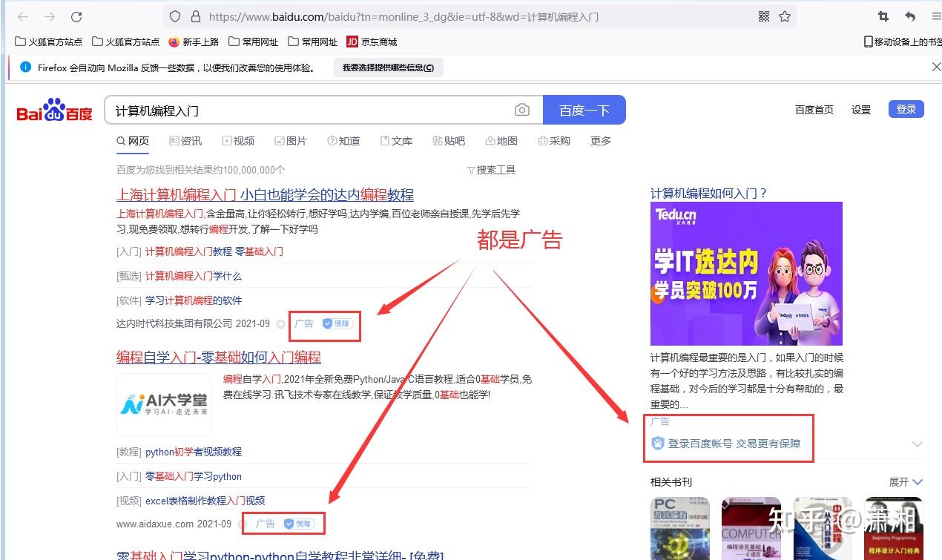Click the 保障 badge under 达内时代科技
Image resolution: width=942 pixels, height=560 pixels.
click(337, 324)
